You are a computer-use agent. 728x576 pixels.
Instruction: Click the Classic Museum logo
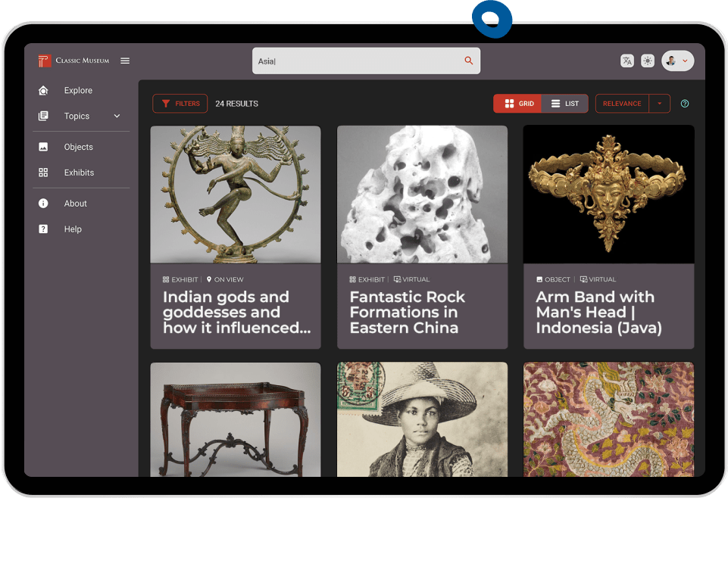tap(45, 61)
